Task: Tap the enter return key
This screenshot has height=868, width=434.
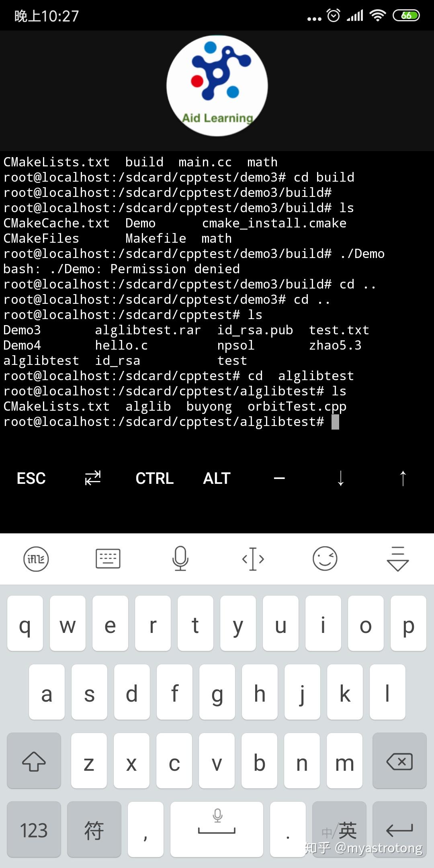Action: pyautogui.click(x=399, y=830)
